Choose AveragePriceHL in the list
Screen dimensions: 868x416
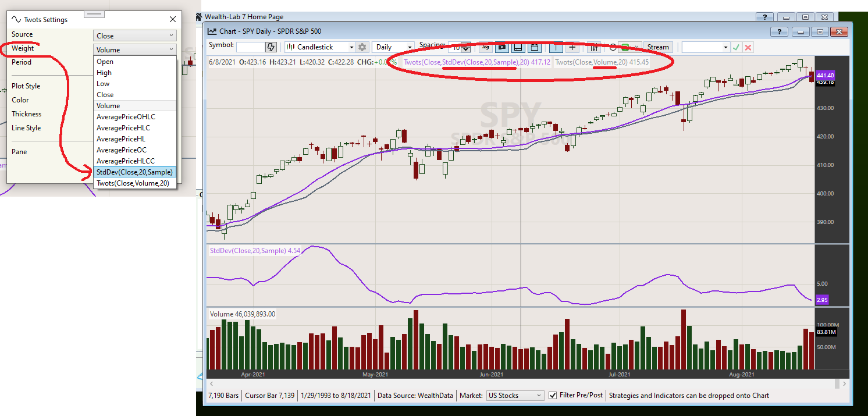click(x=134, y=139)
